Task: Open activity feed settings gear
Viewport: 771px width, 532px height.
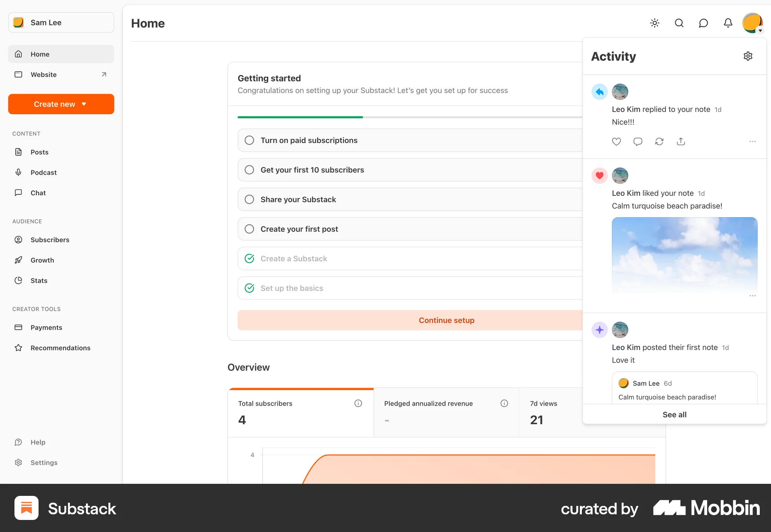Action: pyautogui.click(x=748, y=56)
